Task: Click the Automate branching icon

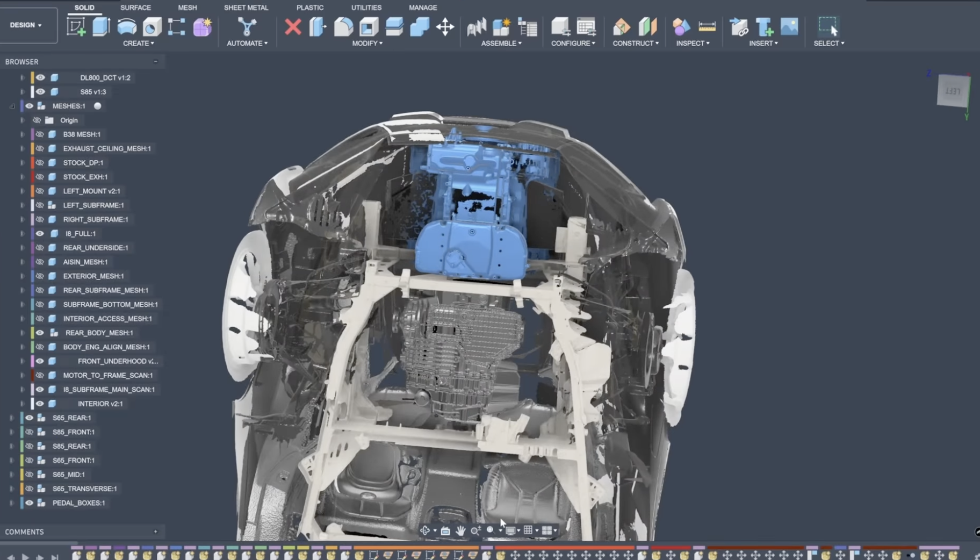Action: tap(247, 26)
